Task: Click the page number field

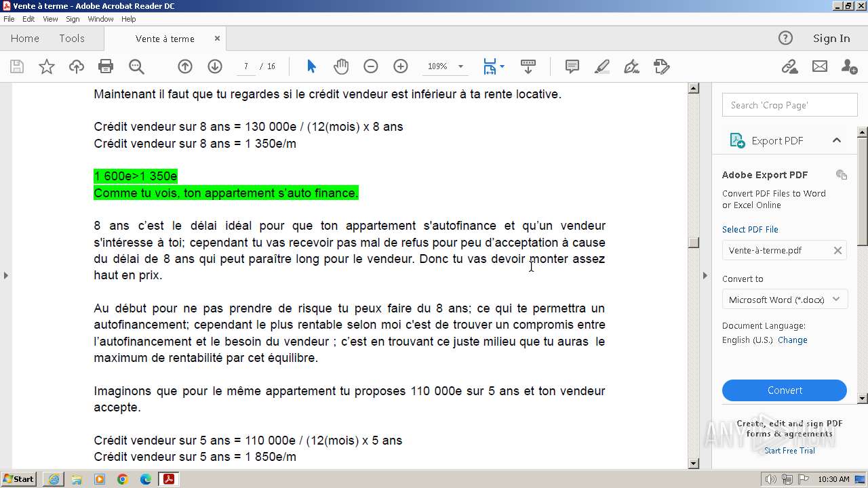Action: tap(246, 66)
